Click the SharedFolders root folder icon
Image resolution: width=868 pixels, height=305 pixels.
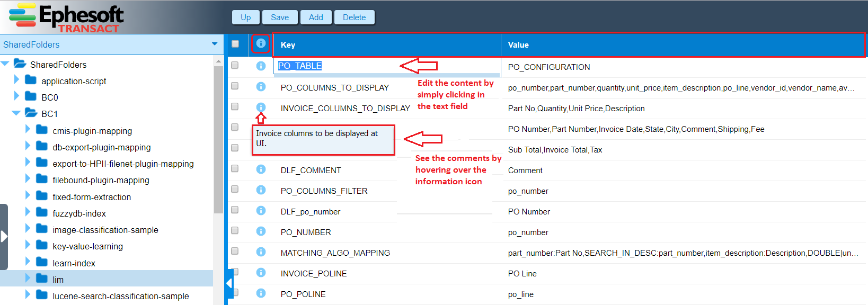pos(20,64)
